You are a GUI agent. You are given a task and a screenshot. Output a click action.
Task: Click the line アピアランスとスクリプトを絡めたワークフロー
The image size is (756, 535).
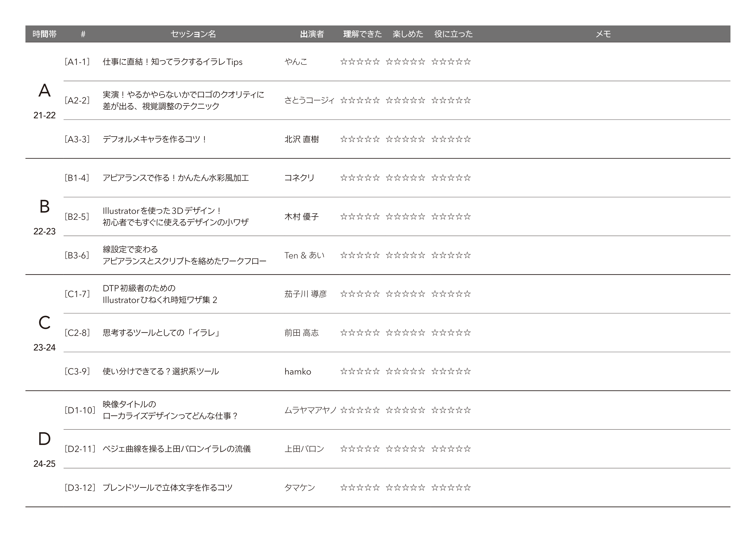184,261
